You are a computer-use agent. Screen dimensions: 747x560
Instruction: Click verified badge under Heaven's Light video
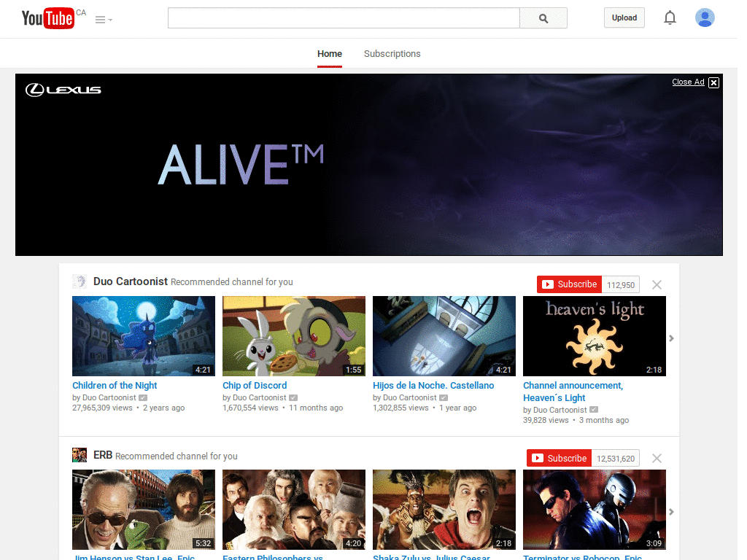[594, 410]
